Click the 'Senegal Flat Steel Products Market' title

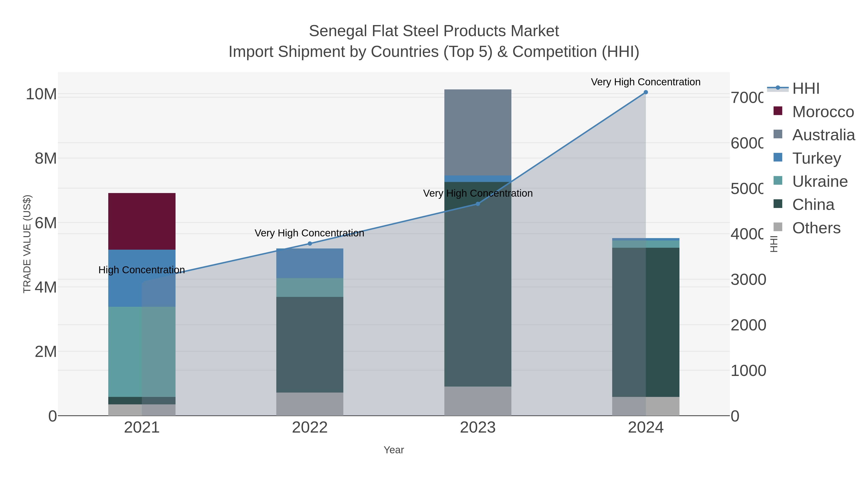(x=434, y=31)
